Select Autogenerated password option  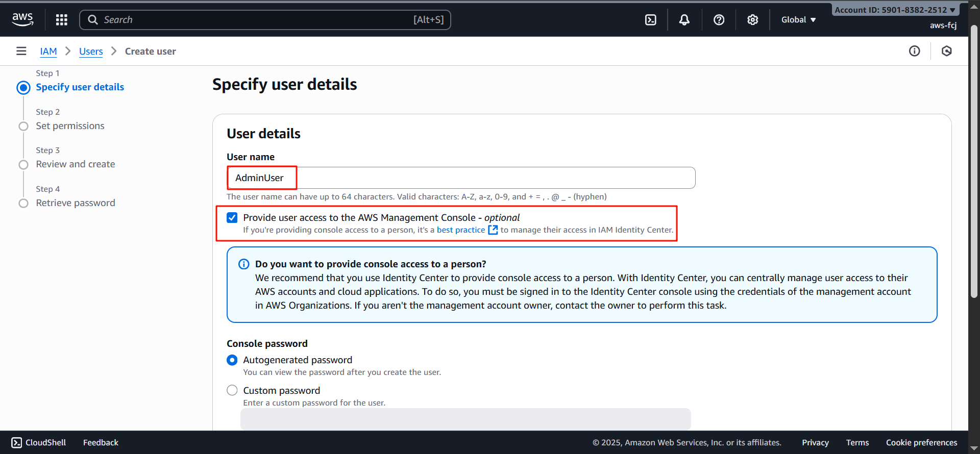[232, 360]
